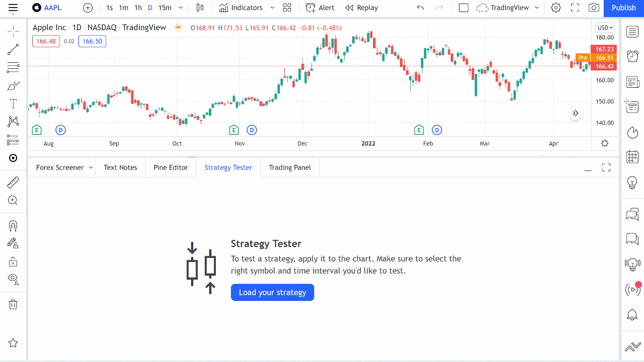Open the prediction and measurement tools
The height and width of the screenshot is (362, 644).
[13, 140]
